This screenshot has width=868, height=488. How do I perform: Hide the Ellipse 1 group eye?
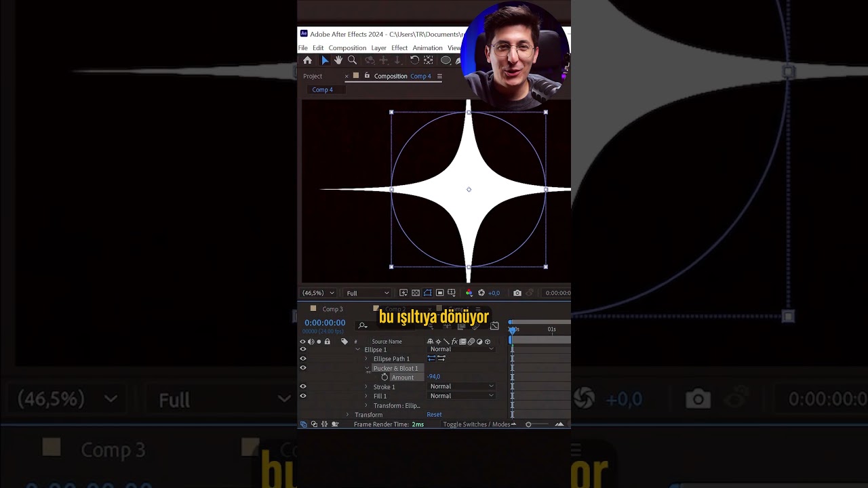303,349
